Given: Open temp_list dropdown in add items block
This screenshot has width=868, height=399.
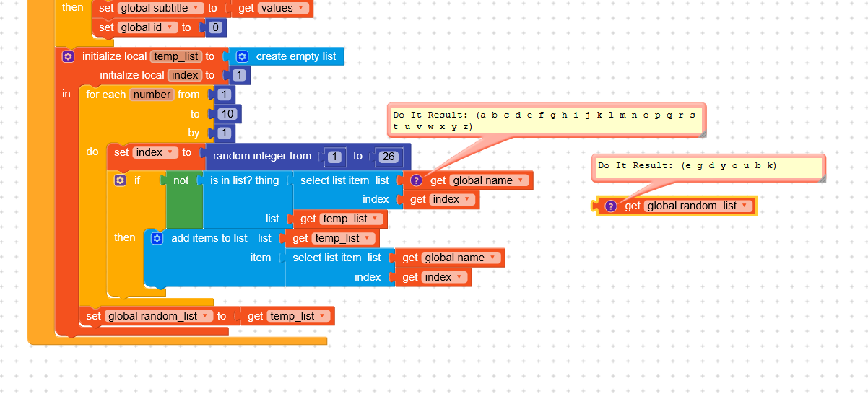Looking at the screenshot, I should click(x=344, y=238).
